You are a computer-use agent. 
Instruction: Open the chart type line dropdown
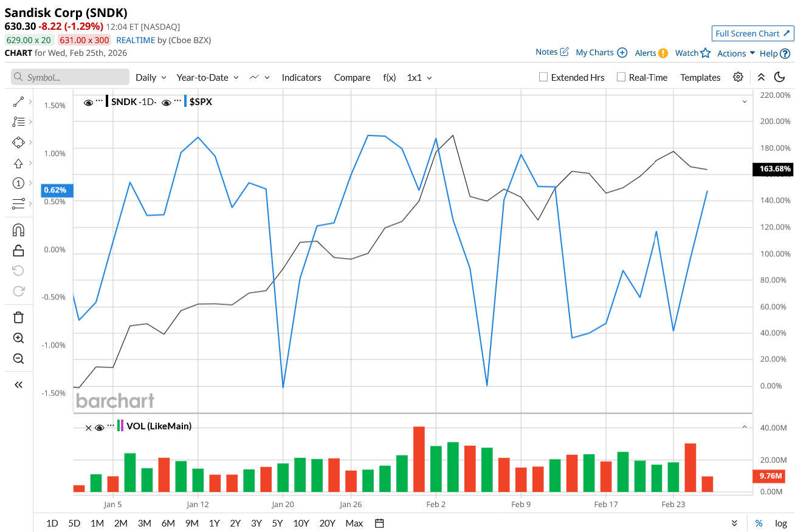click(259, 78)
